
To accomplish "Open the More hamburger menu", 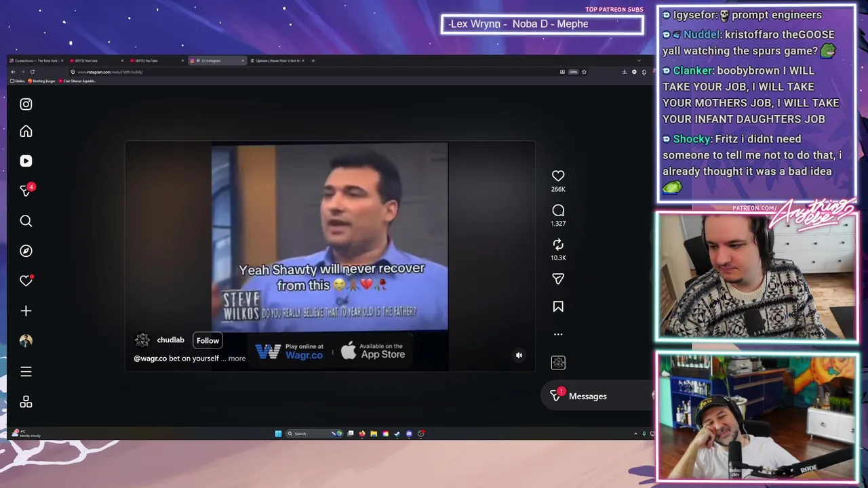I will (x=26, y=371).
